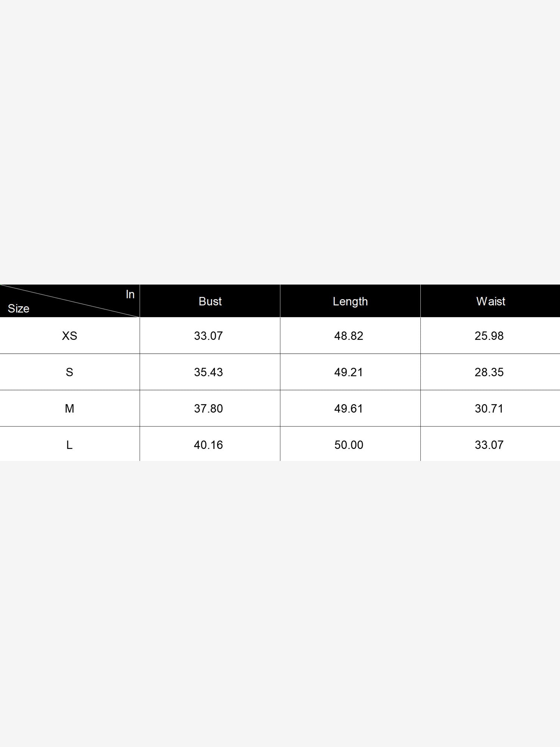The width and height of the screenshot is (560, 747).
Task: Click the M length value 49.61
Action: tap(349, 409)
